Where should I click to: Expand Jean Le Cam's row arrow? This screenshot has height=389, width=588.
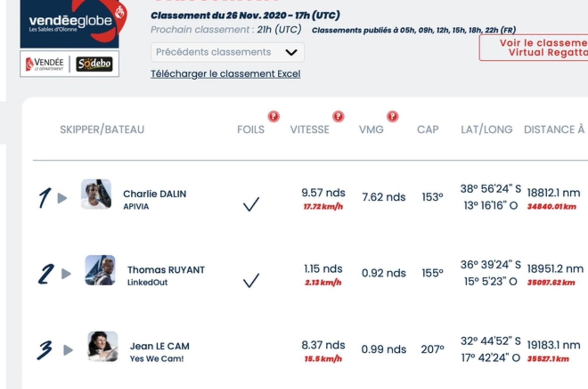click(x=68, y=350)
